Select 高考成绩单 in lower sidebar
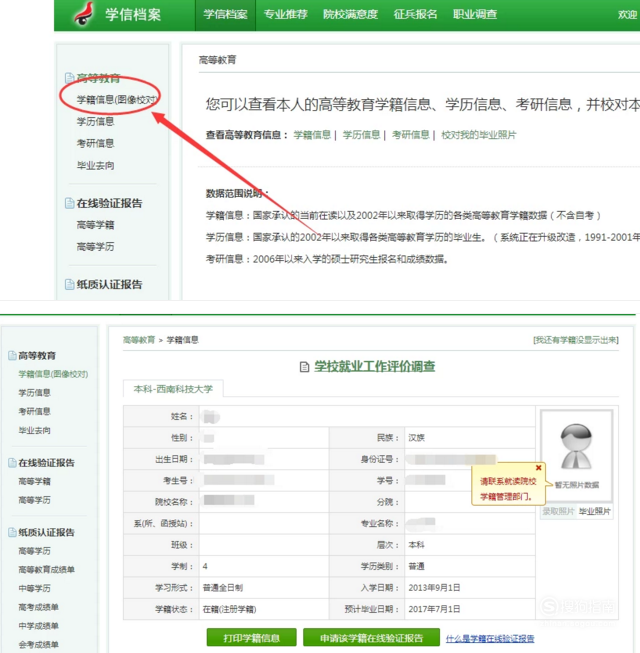Image resolution: width=640 pixels, height=653 pixels. pos(38,607)
